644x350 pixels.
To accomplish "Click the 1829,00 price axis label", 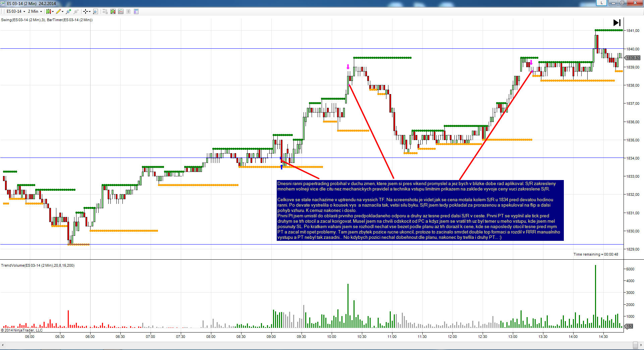I will click(x=633, y=249).
